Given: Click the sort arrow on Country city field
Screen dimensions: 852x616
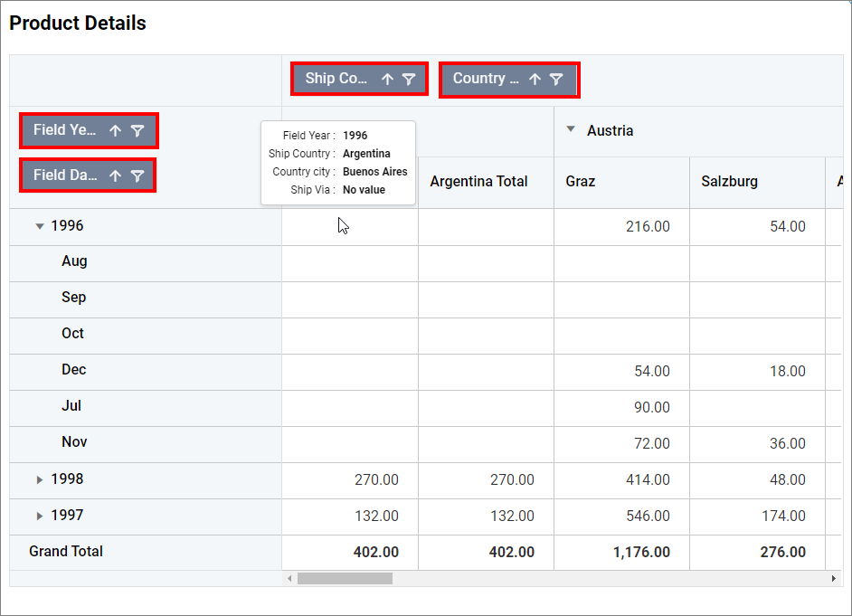Looking at the screenshot, I should tap(535, 80).
